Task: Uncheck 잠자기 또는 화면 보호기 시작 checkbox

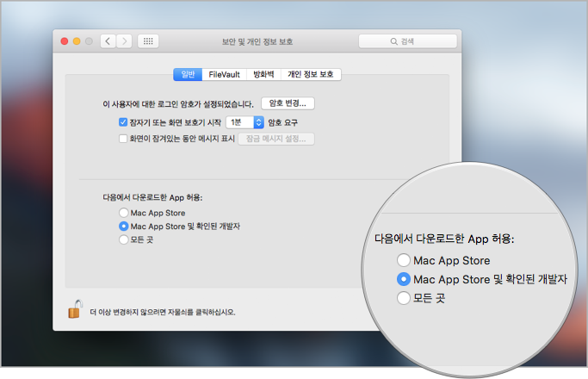Action: pos(123,122)
